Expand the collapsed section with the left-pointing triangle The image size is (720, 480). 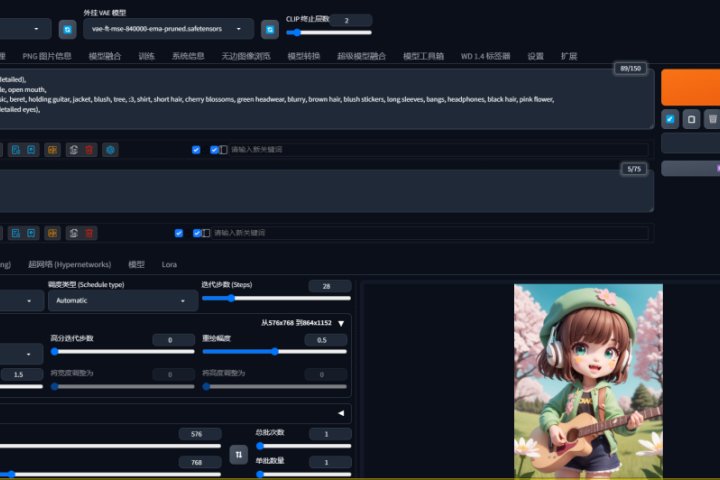click(x=341, y=413)
